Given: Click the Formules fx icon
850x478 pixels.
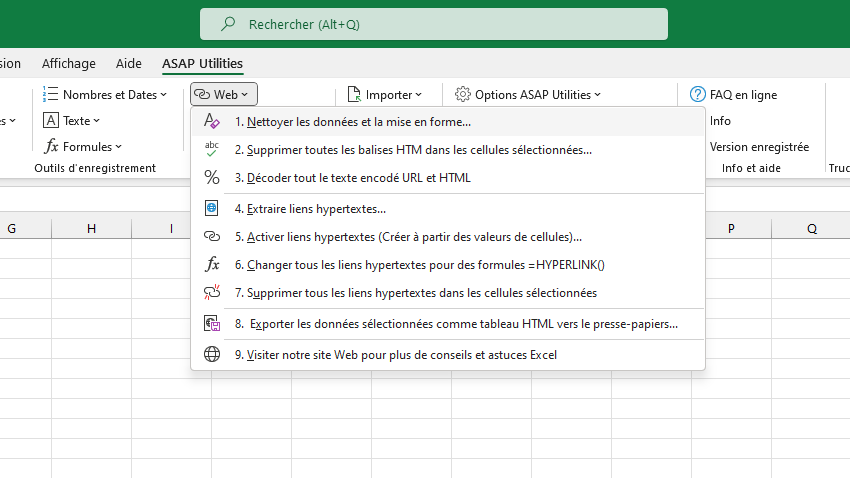Looking at the screenshot, I should coord(51,146).
